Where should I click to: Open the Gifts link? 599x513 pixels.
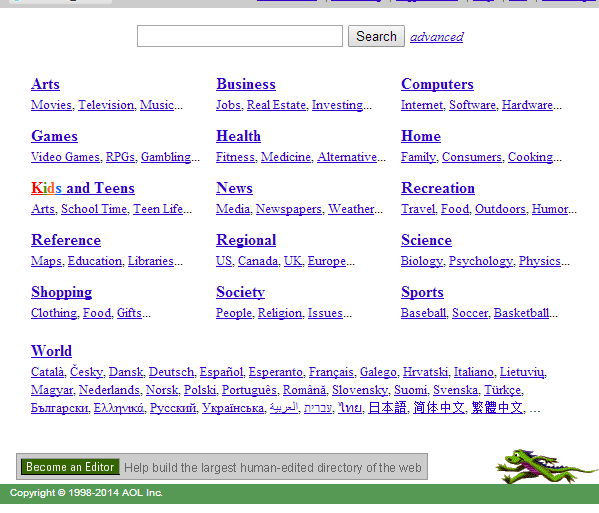pos(130,313)
